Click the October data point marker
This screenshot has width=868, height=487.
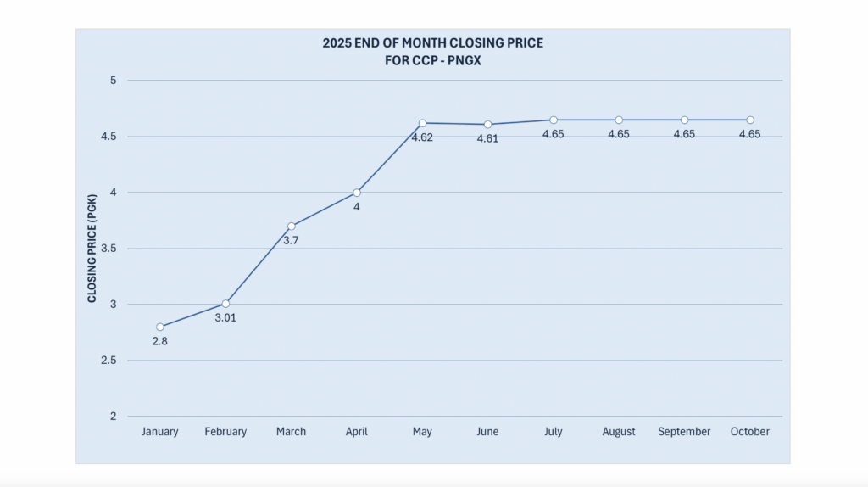(x=750, y=120)
